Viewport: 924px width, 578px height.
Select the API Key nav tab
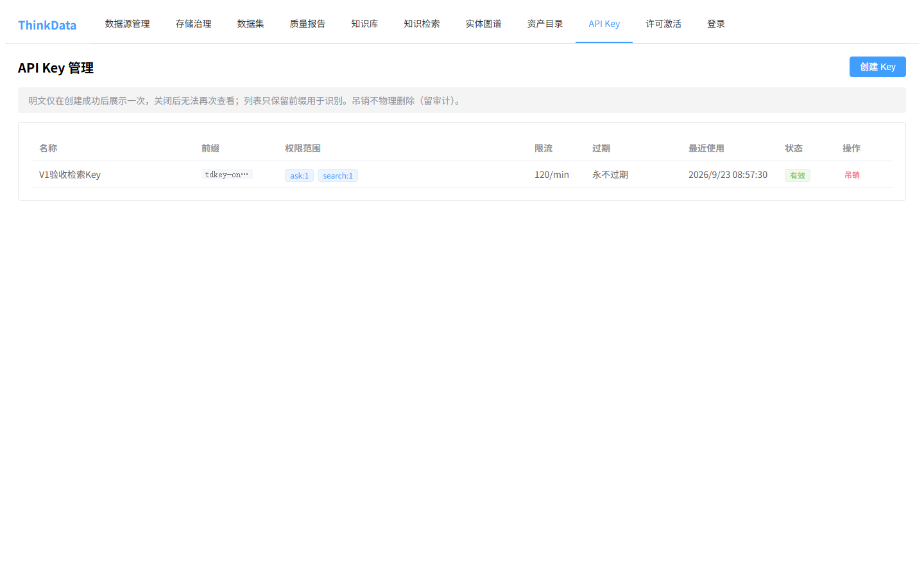604,24
